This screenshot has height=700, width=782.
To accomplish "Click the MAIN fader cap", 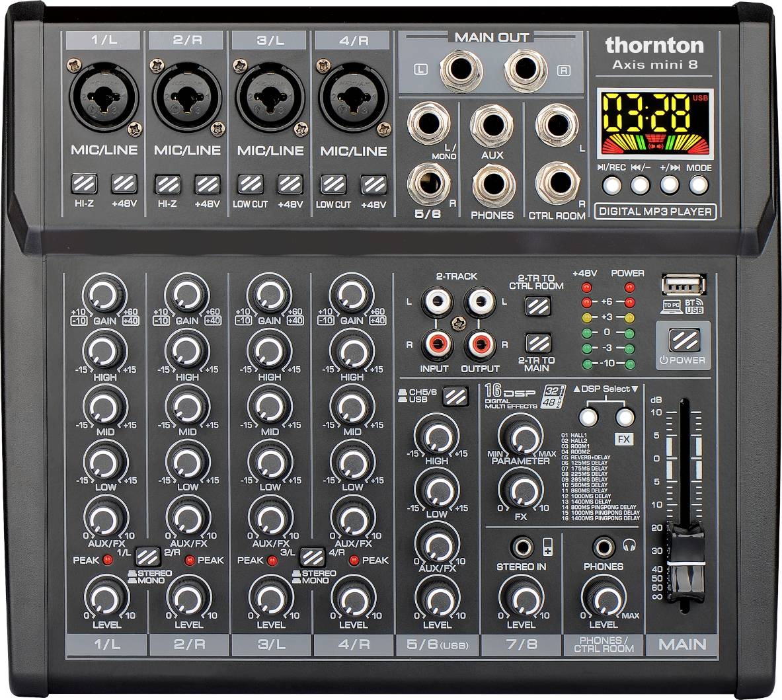I will [x=685, y=565].
